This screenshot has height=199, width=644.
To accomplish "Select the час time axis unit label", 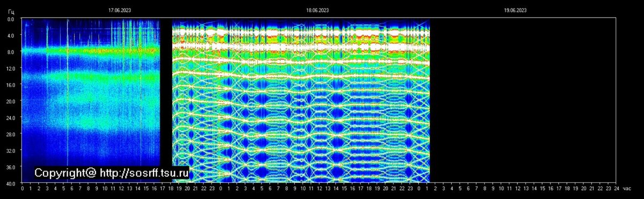I will pos(627,189).
